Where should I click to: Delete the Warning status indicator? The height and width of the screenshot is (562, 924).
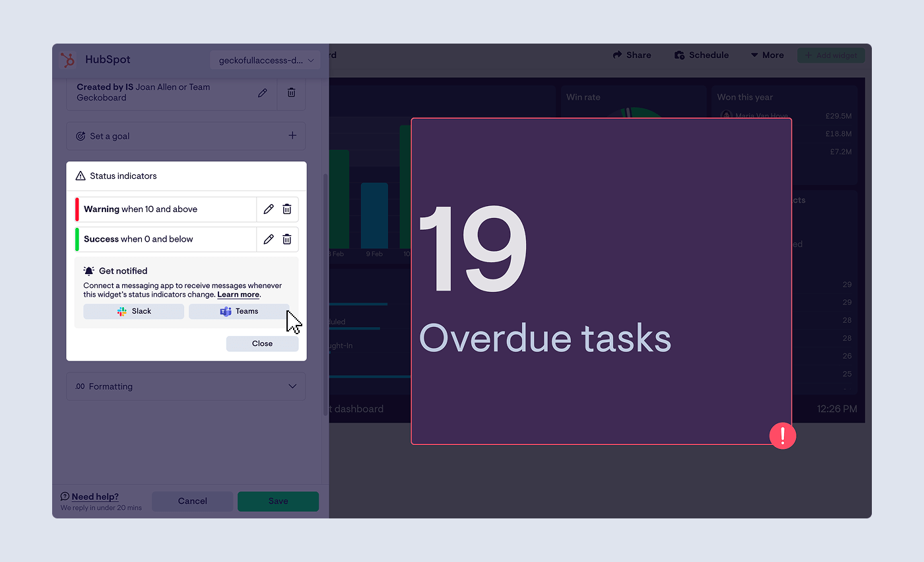(287, 209)
